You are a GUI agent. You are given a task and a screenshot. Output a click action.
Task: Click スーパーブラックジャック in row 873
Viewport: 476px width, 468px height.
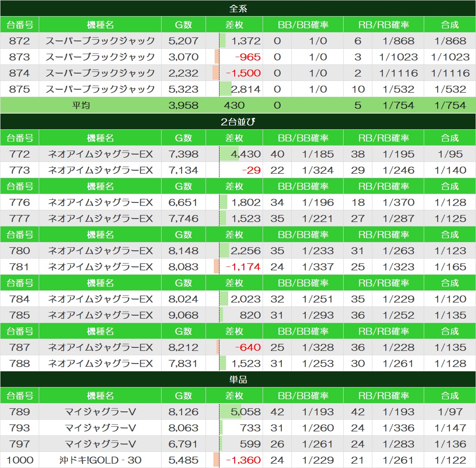point(100,57)
